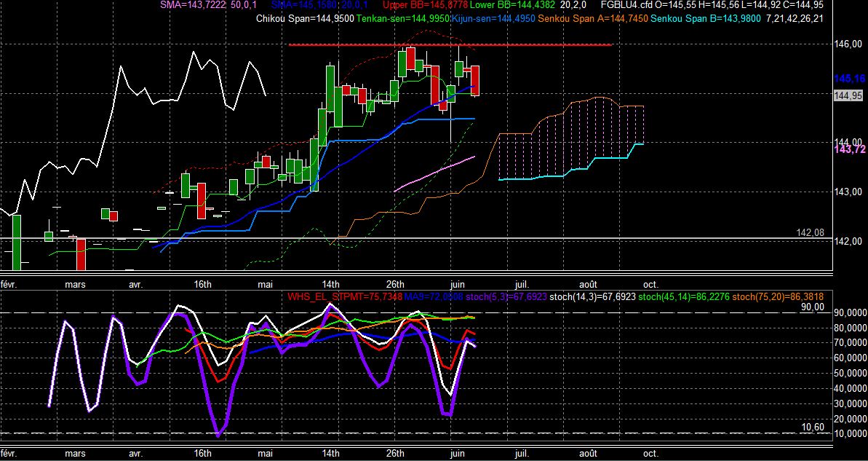This screenshot has width=868, height=461.
Task: Click the 10,60 oversold level label
Action: click(813, 427)
